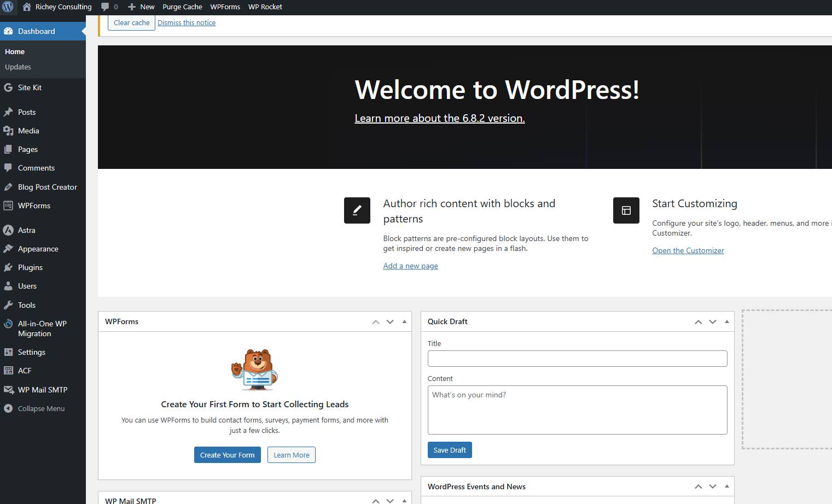Click the WPForms bear mascot image
The height and width of the screenshot is (504, 832).
click(x=254, y=370)
